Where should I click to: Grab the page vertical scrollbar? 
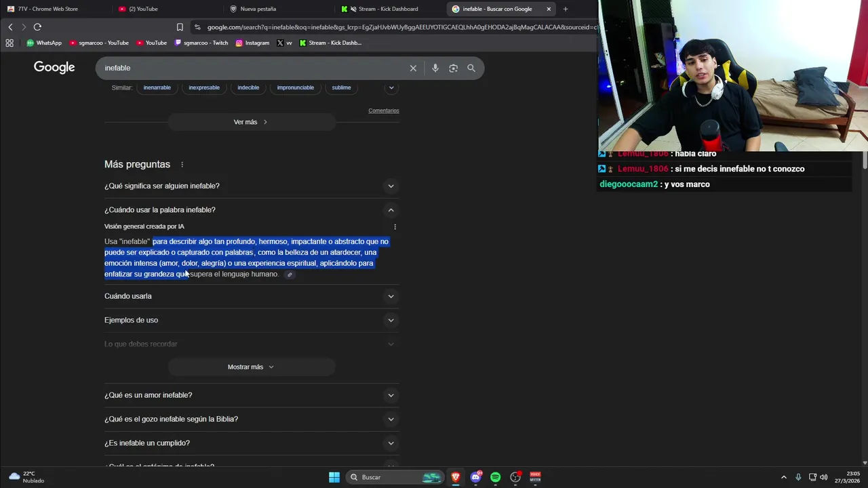coord(865,161)
